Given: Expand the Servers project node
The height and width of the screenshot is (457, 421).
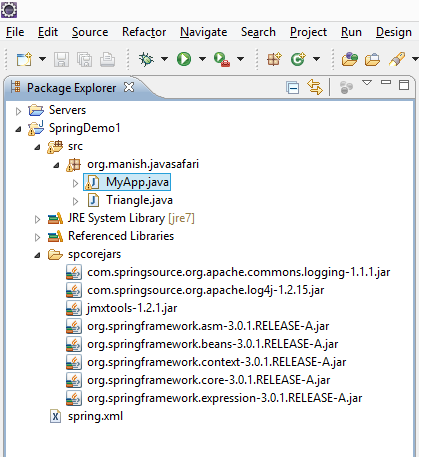Looking at the screenshot, I should 18,111.
